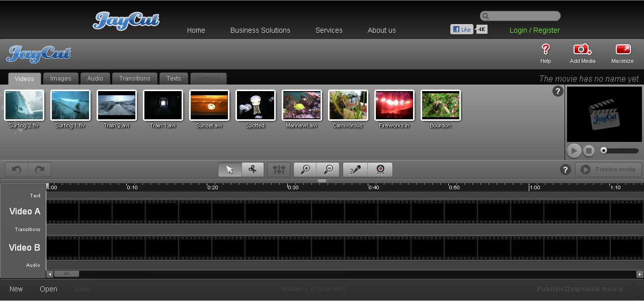
Task: Undo the last action
Action: tap(17, 170)
